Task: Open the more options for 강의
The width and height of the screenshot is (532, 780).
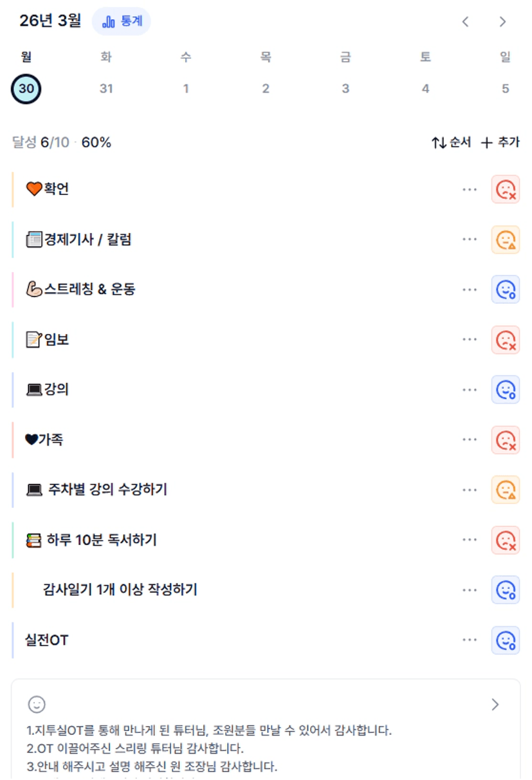Action: pyautogui.click(x=470, y=390)
